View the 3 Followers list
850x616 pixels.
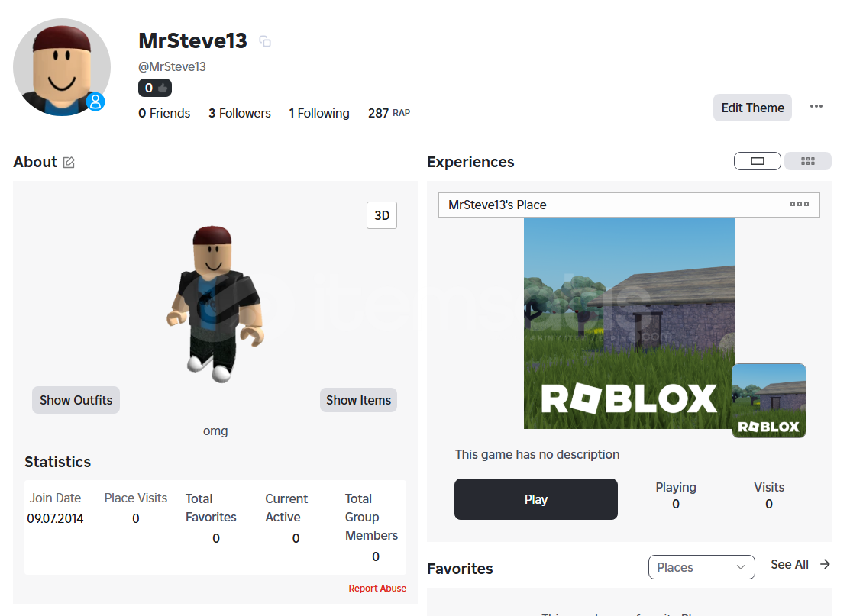pyautogui.click(x=240, y=113)
